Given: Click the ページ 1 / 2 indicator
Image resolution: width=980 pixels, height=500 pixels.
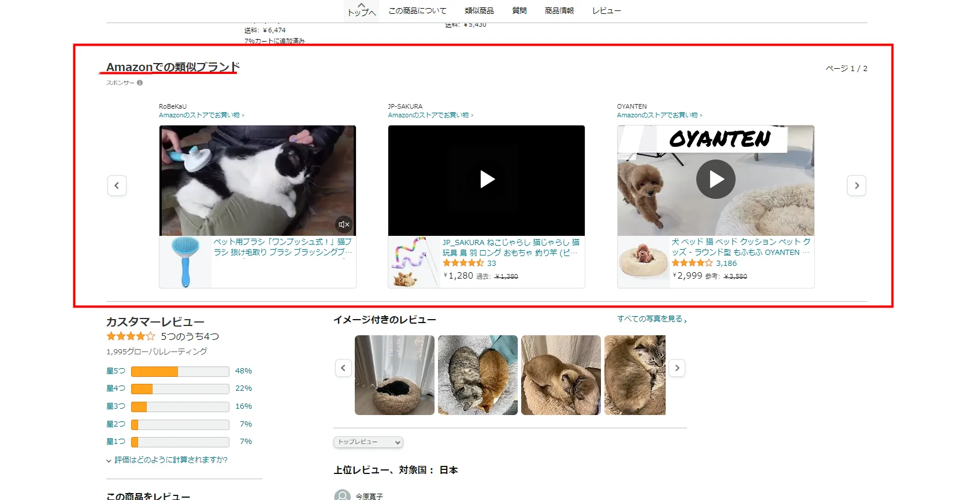Looking at the screenshot, I should (x=847, y=68).
